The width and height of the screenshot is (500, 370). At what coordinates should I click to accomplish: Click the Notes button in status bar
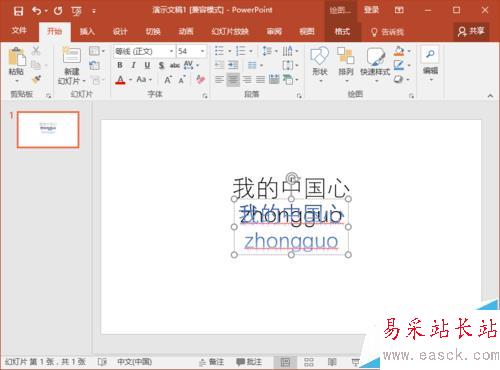(211, 362)
